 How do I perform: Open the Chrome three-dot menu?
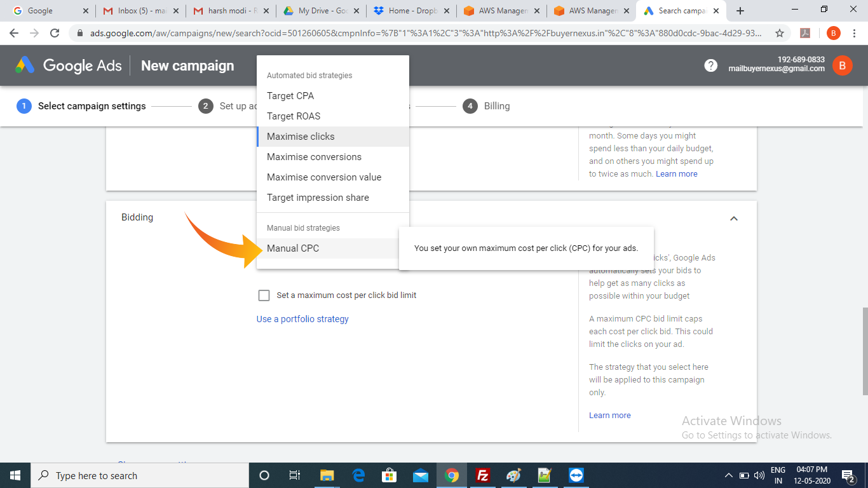tap(855, 33)
